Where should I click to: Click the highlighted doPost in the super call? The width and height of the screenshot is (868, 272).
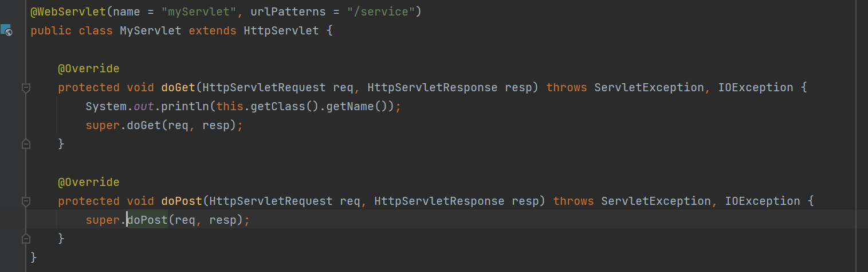point(147,220)
